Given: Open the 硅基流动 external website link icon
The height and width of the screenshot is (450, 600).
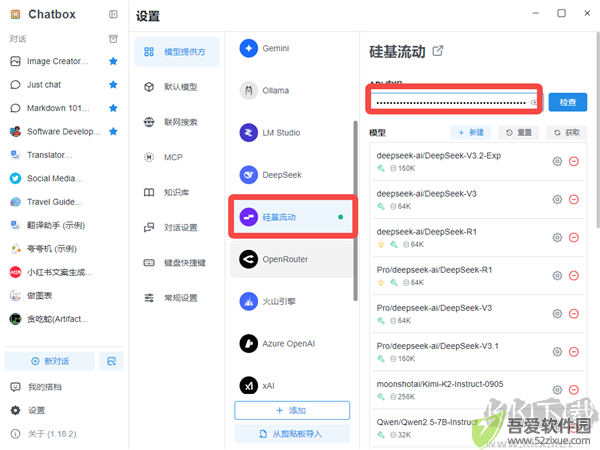Looking at the screenshot, I should [438, 51].
